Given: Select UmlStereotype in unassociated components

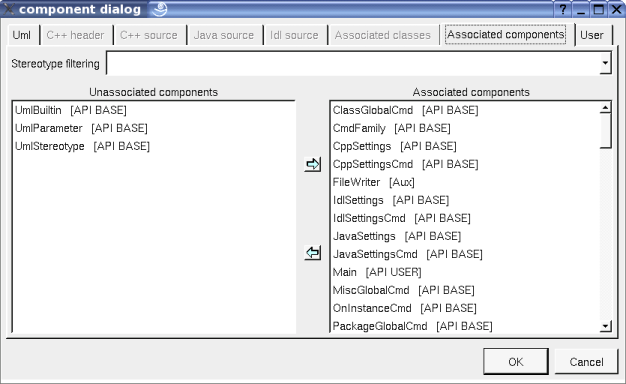Looking at the screenshot, I should coord(154,146).
